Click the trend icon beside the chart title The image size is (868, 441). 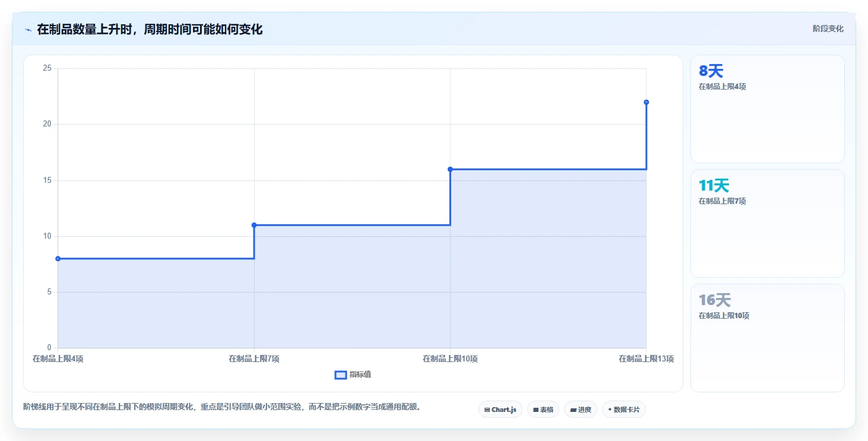pos(28,30)
